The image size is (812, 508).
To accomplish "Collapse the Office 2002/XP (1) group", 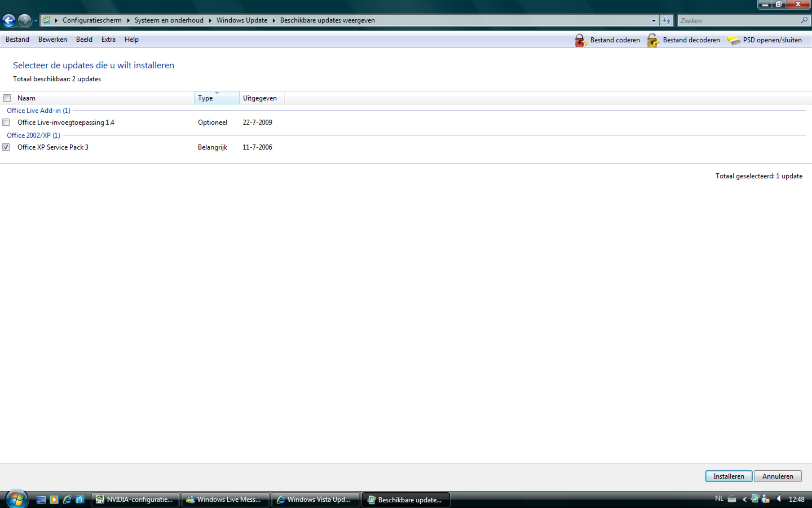I will [x=34, y=135].
